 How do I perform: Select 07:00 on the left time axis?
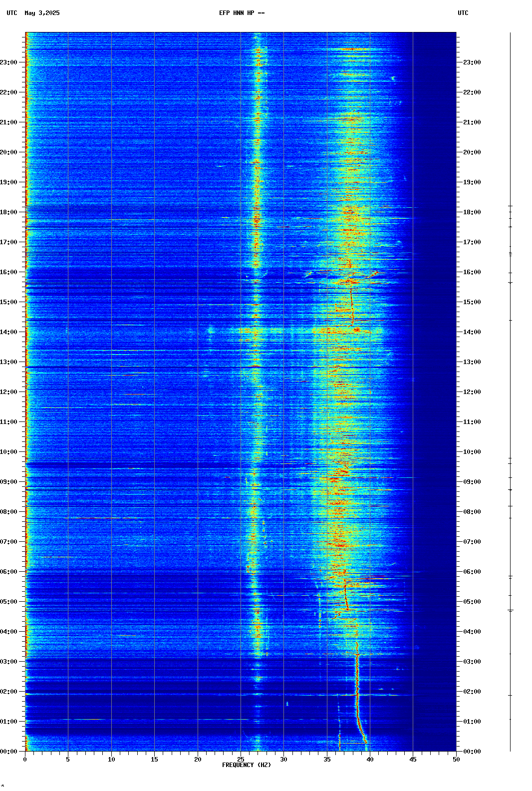(x=9, y=542)
